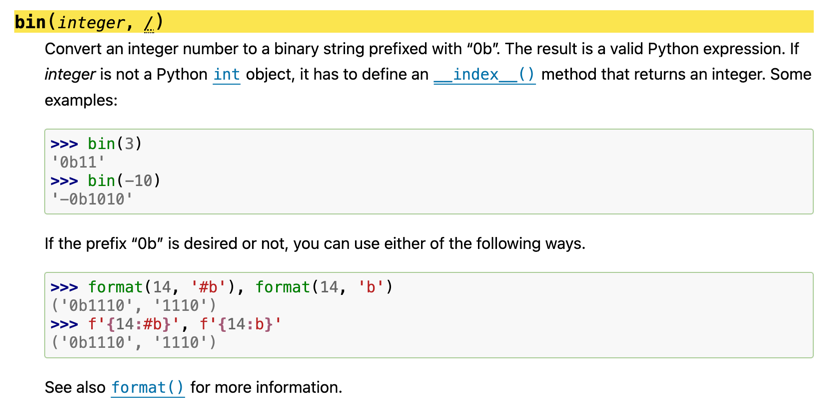Follow the __index__() method link
Viewport: 829px width, 412px height.
485,75
